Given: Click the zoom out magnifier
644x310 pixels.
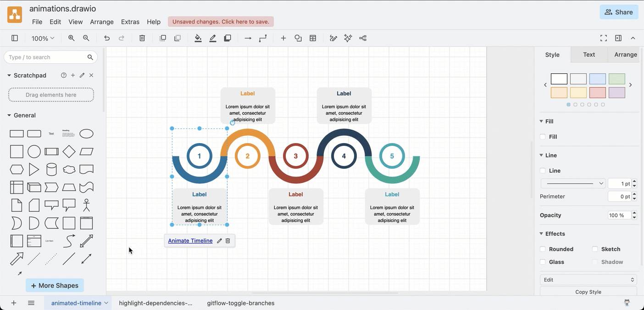Looking at the screenshot, I should click(x=86, y=39).
